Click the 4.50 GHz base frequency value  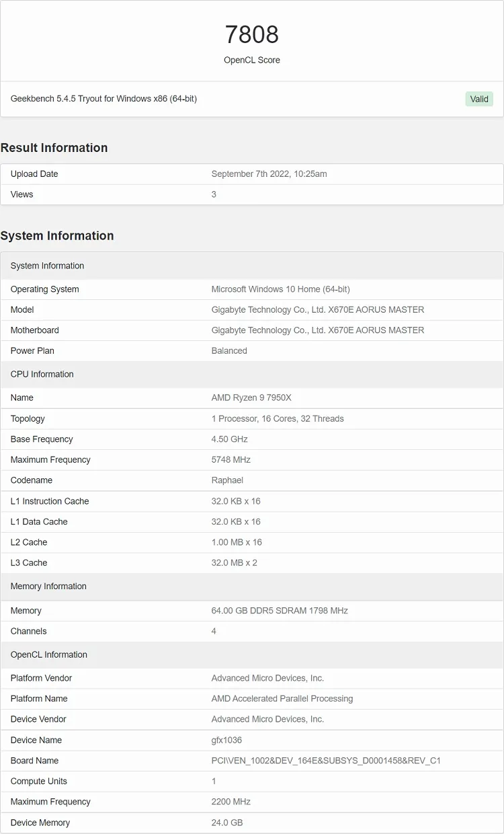(x=230, y=439)
